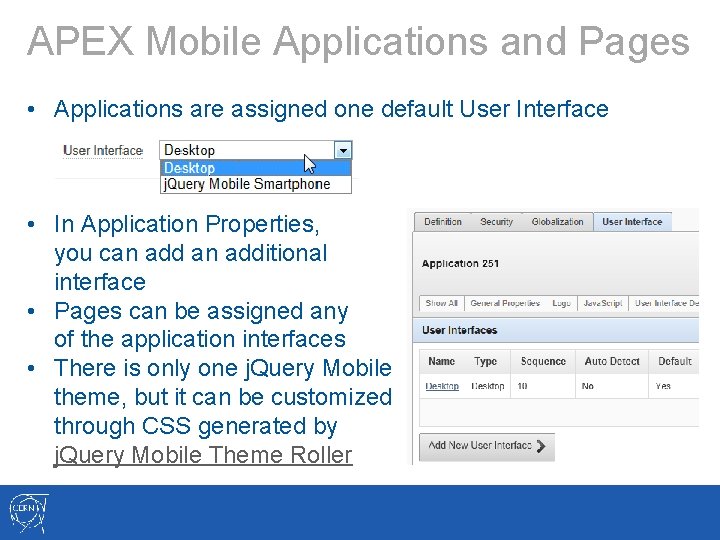Switch to the Security tab
Viewport: 720px width, 540px height.
pos(496,222)
